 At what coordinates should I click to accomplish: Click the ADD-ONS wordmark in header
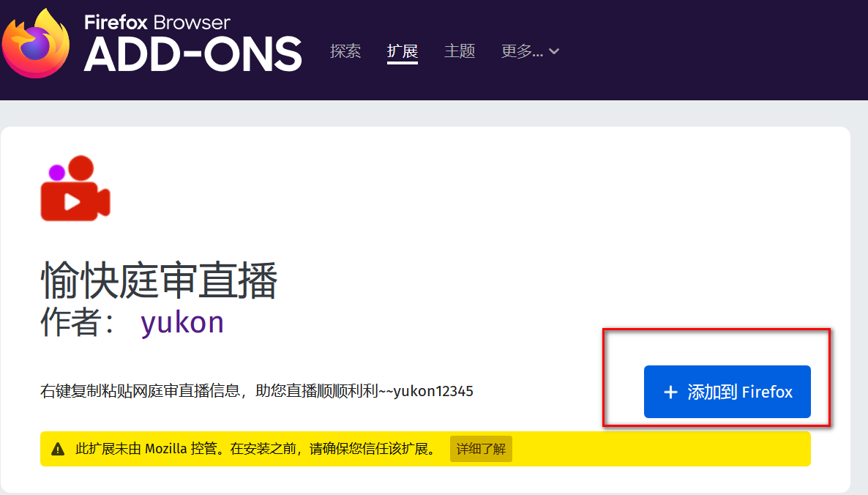click(192, 54)
